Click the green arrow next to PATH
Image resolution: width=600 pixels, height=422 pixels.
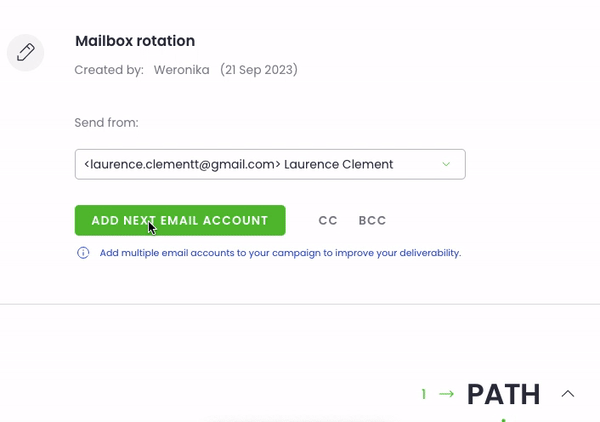coord(446,394)
